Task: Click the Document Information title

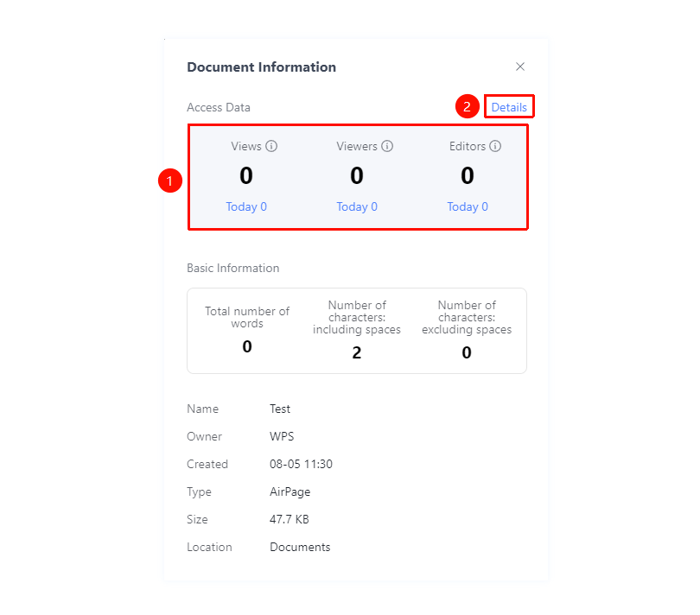Action: [261, 67]
